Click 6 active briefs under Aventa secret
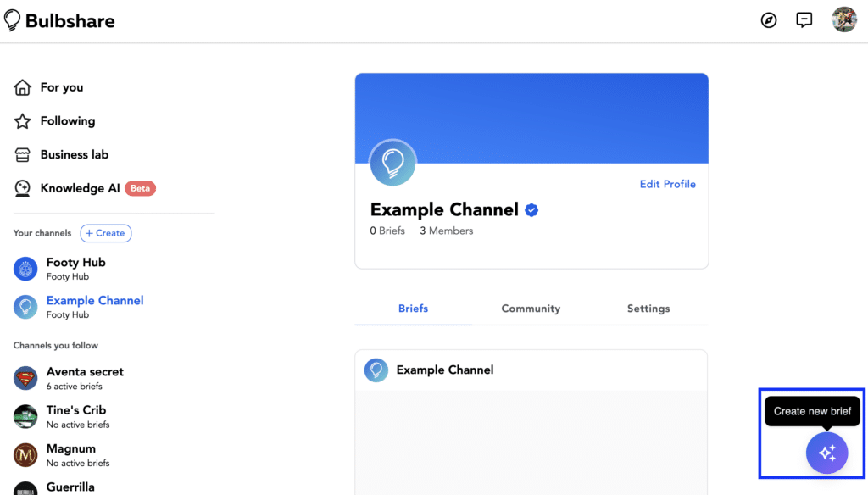The width and height of the screenshot is (868, 495). [x=75, y=387]
